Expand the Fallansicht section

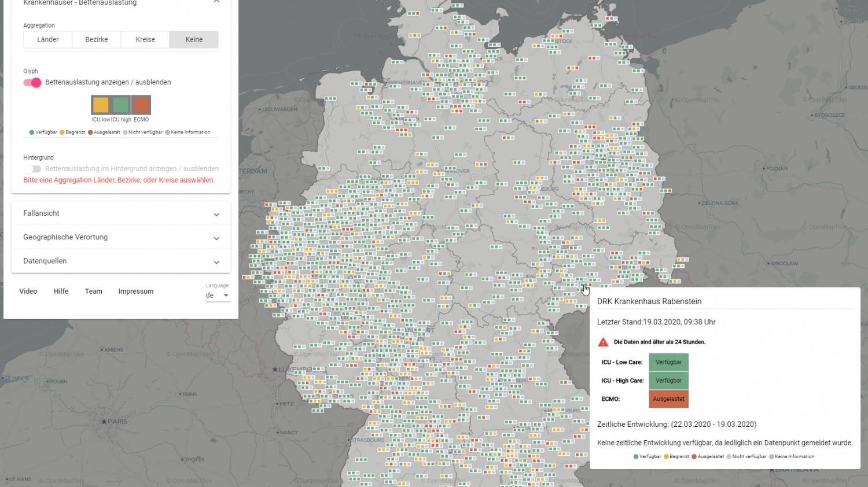pos(121,213)
